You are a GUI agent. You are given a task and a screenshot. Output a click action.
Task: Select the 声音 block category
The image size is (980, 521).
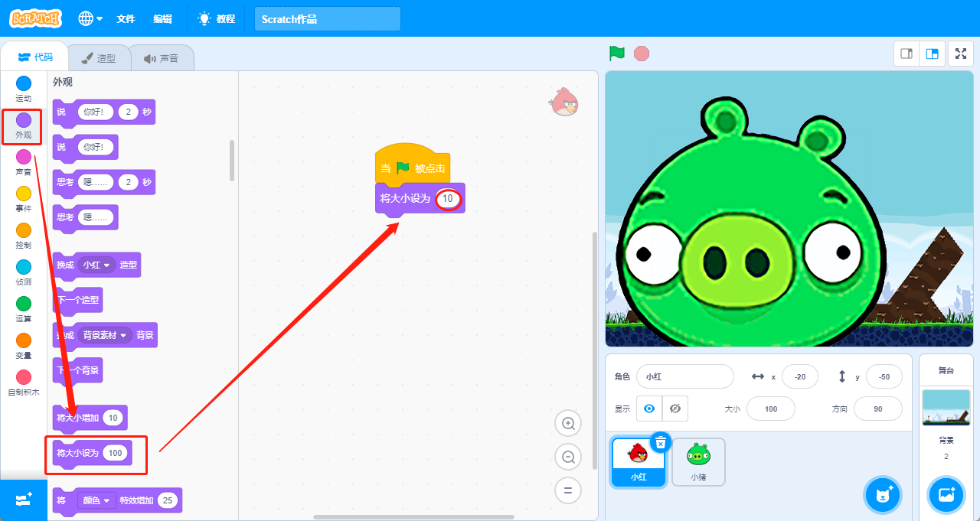click(x=24, y=162)
